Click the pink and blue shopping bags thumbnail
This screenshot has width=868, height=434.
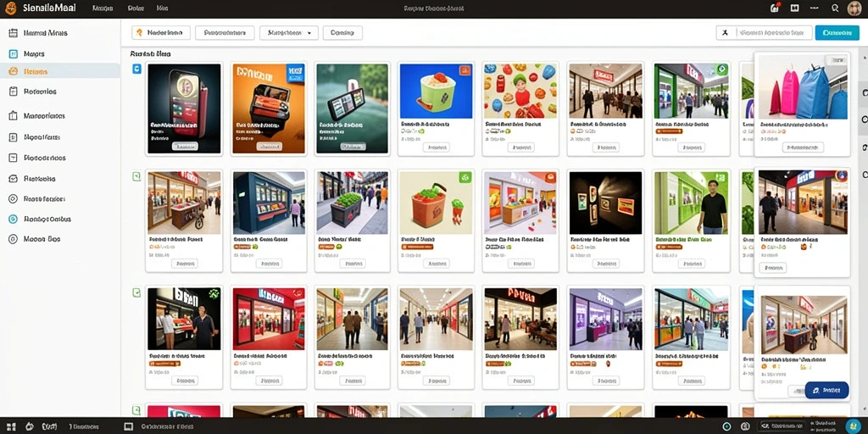802,87
